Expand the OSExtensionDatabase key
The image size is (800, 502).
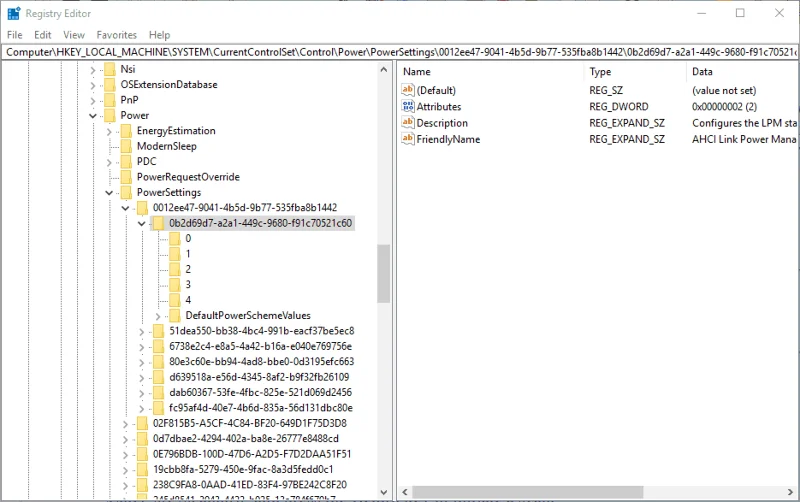92,85
